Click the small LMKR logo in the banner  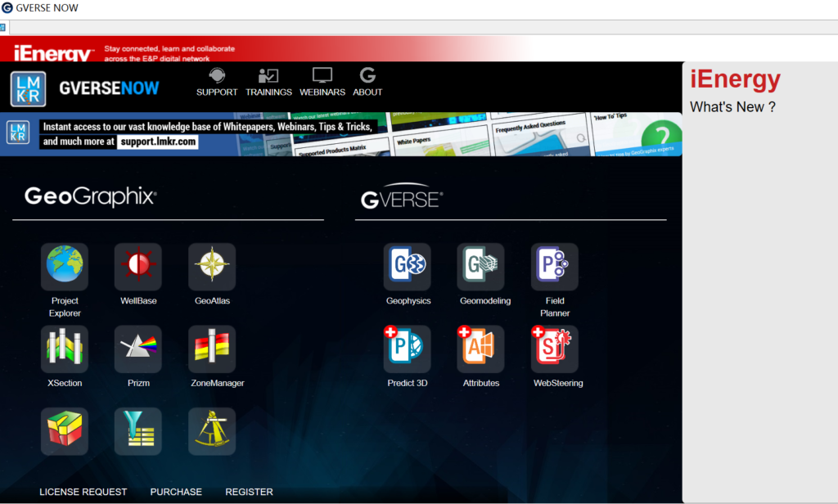18,132
